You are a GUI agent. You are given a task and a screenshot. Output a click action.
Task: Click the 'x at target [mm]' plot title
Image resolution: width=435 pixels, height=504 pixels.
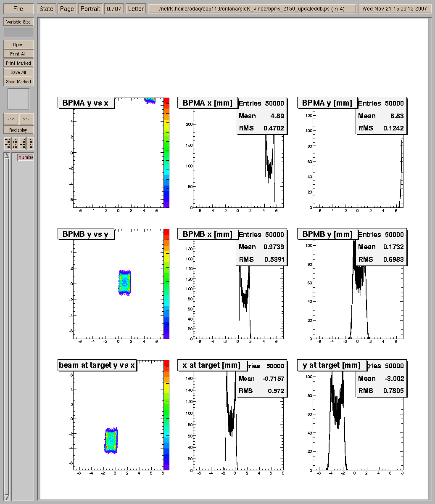pyautogui.click(x=212, y=365)
